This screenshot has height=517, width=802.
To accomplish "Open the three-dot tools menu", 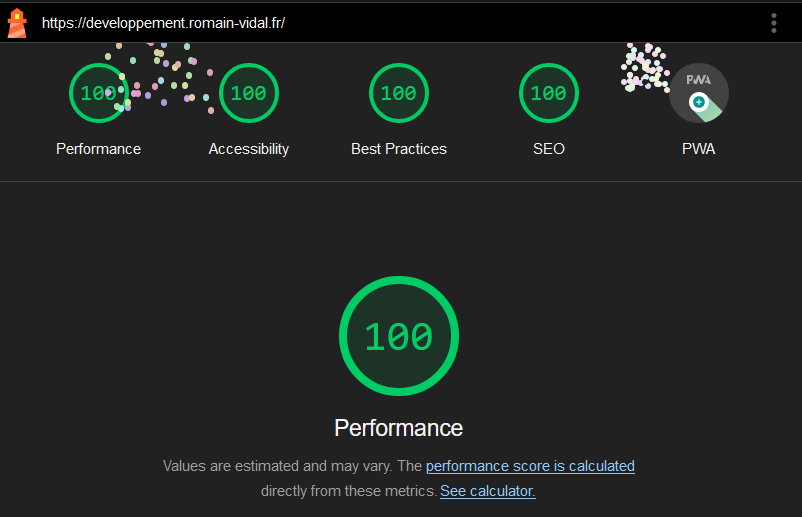I will (x=774, y=23).
